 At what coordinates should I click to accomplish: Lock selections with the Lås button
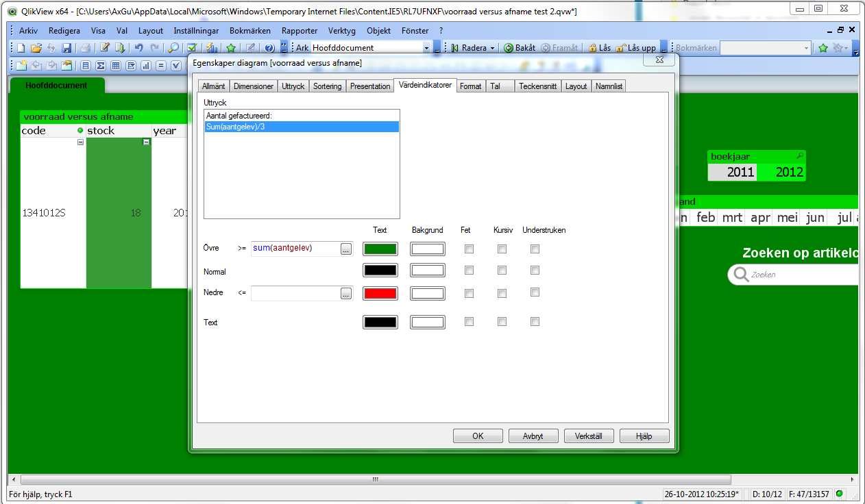click(x=599, y=48)
